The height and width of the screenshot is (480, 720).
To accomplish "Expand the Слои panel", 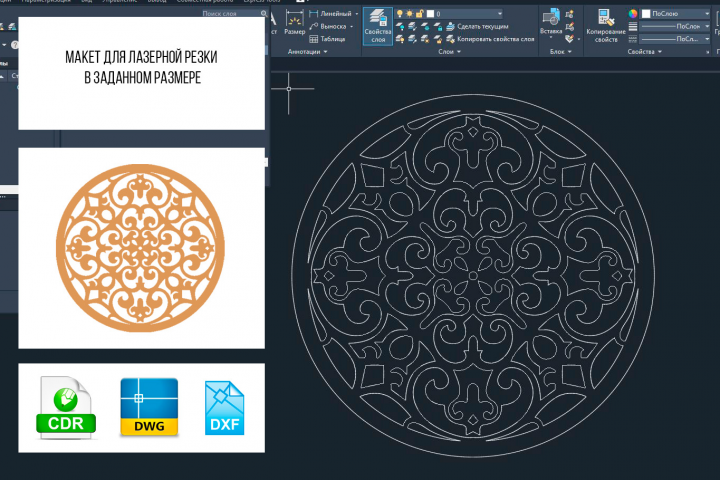I will (x=449, y=51).
